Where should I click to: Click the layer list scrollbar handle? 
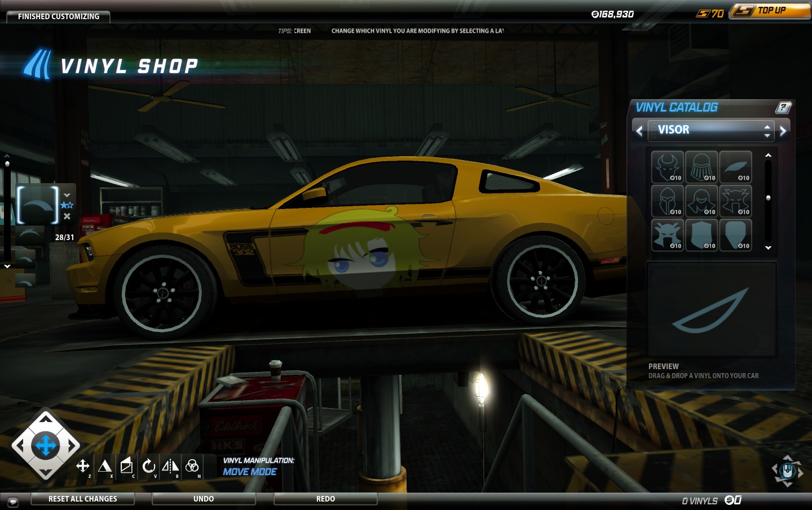click(x=7, y=164)
